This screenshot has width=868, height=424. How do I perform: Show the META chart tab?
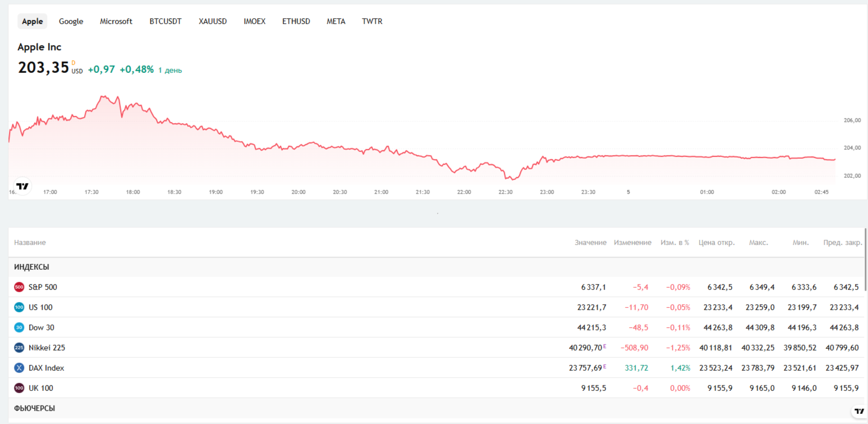click(336, 21)
